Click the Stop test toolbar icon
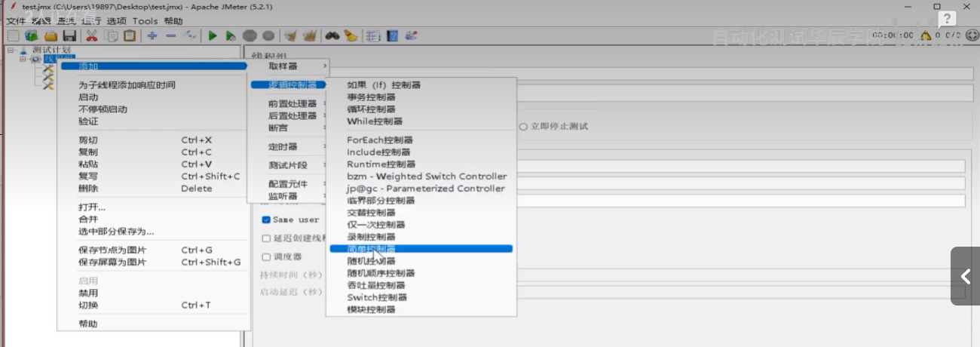The height and width of the screenshot is (347, 980). pos(250,35)
